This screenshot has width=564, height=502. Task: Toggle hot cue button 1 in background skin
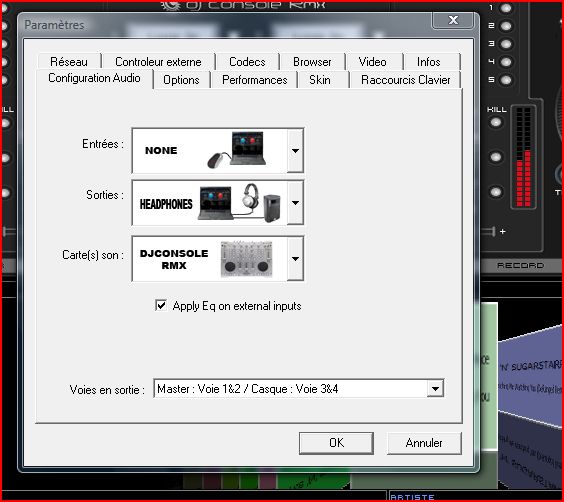[506, 8]
